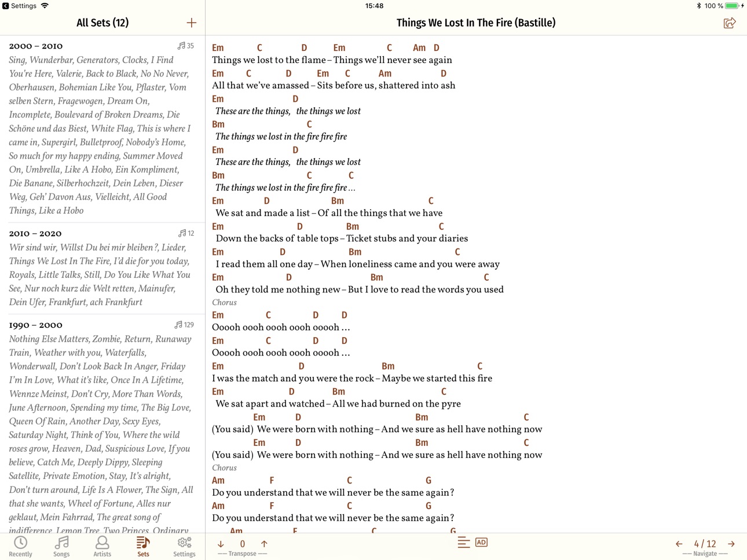
Task: Transpose down with the down arrow
Action: (221, 544)
